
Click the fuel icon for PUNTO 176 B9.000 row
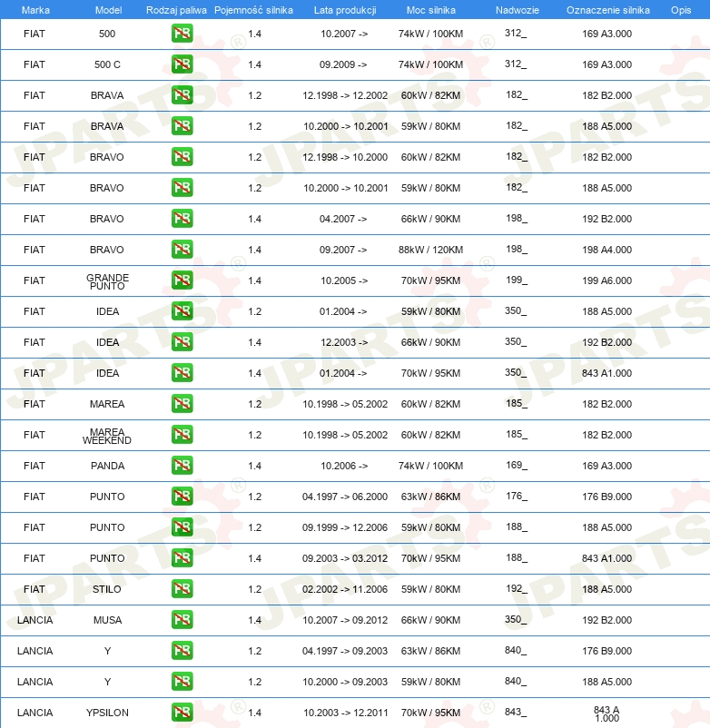[x=182, y=497]
